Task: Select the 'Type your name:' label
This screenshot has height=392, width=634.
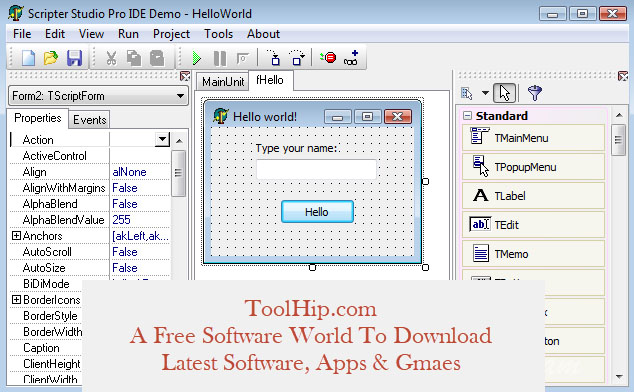Action: [296, 148]
